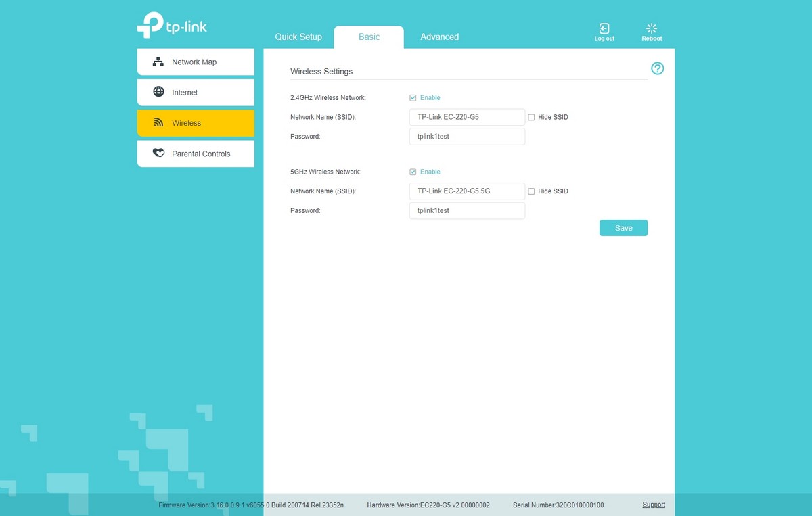The width and height of the screenshot is (812, 516).
Task: Open Internet menu item
Action: 196,92
